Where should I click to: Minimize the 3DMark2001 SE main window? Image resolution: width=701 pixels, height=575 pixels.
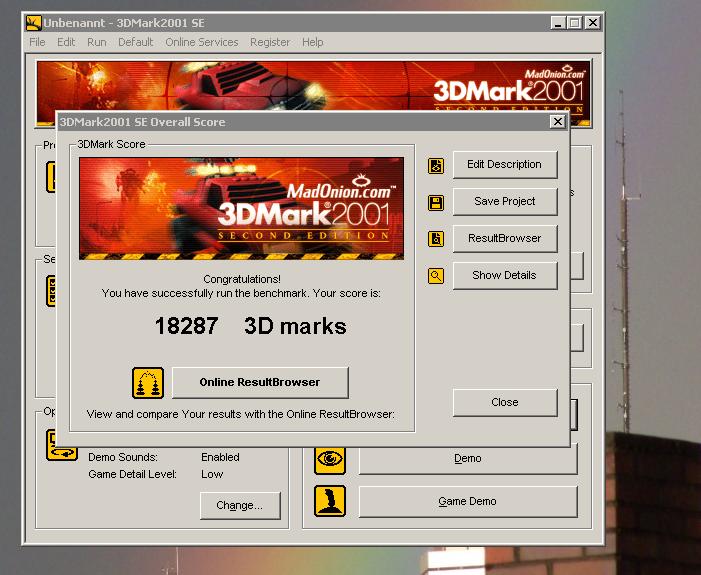557,22
